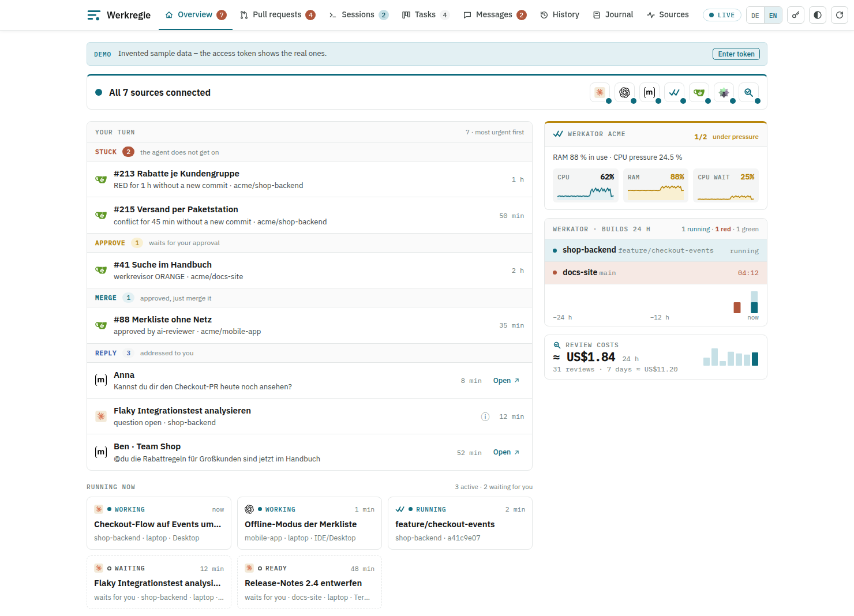The height and width of the screenshot is (616, 854).
Task: Open the History tab
Action: click(560, 15)
